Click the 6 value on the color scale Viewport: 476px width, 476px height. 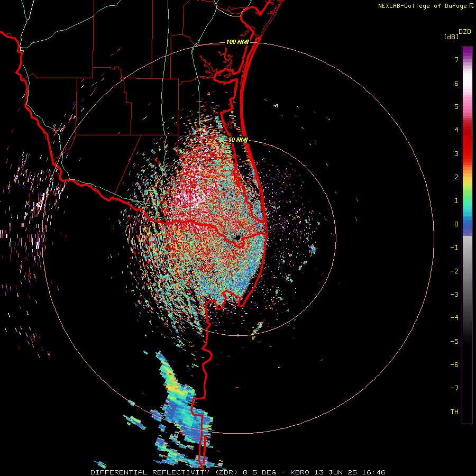[x=456, y=83]
